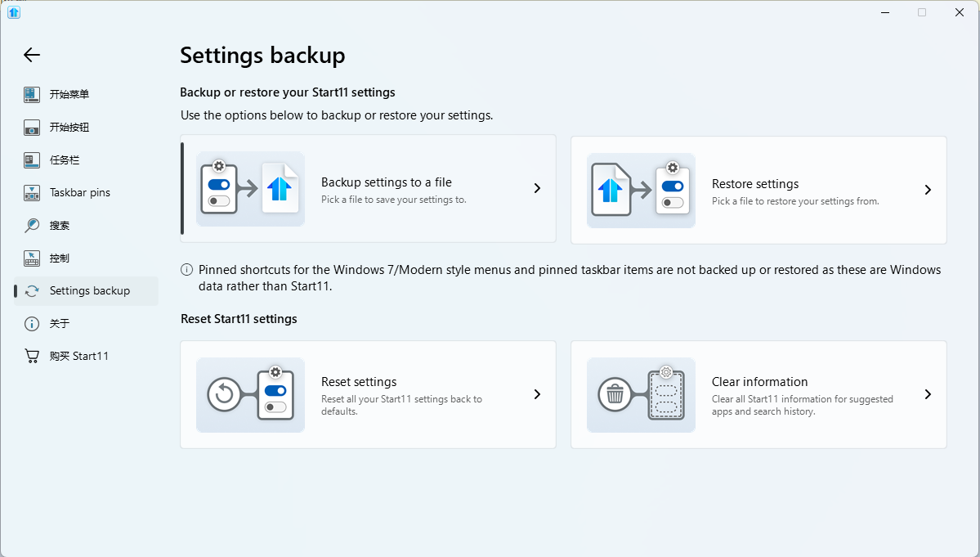Expand Backup settings to a file chevron
This screenshot has width=980, height=557.
(537, 188)
